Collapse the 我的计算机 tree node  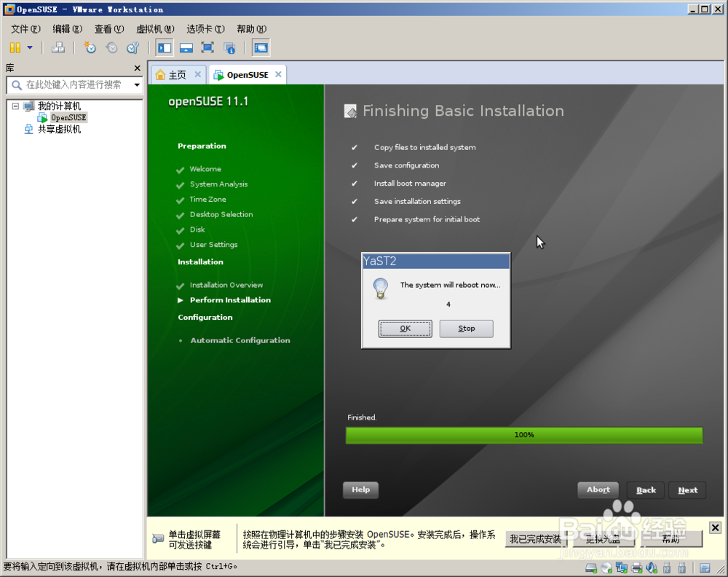coord(15,106)
